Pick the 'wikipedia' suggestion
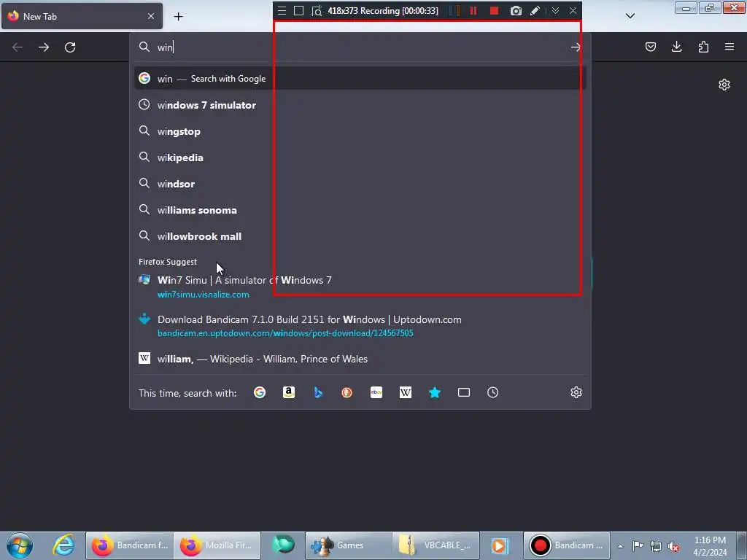The image size is (747, 560). coord(360,157)
